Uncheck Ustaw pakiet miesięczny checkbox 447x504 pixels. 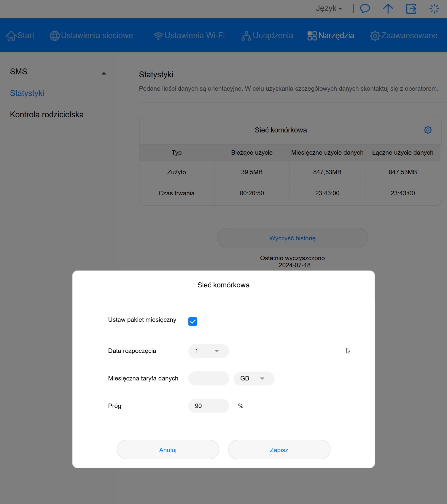click(x=193, y=321)
